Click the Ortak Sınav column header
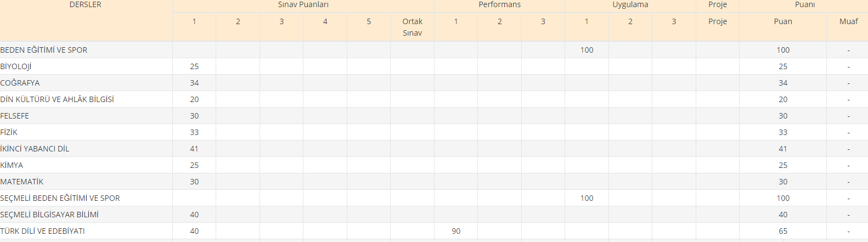Viewport: 868px width, 242px height. [412, 27]
